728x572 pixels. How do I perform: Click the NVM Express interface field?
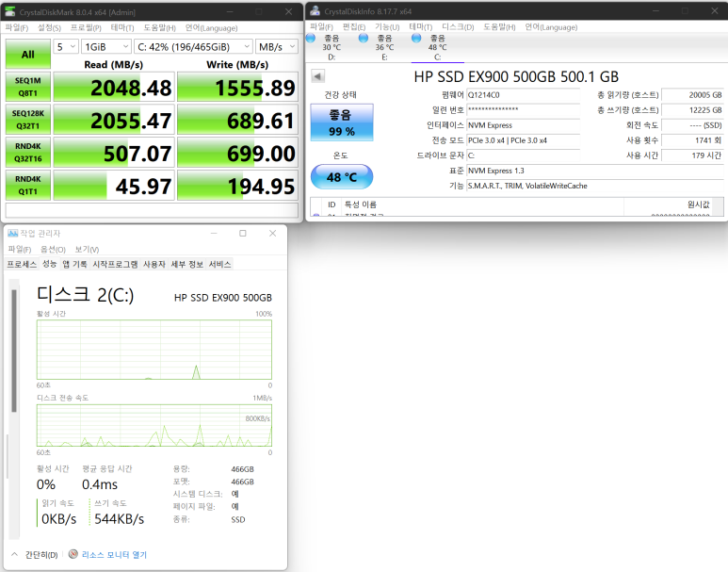(x=524, y=125)
